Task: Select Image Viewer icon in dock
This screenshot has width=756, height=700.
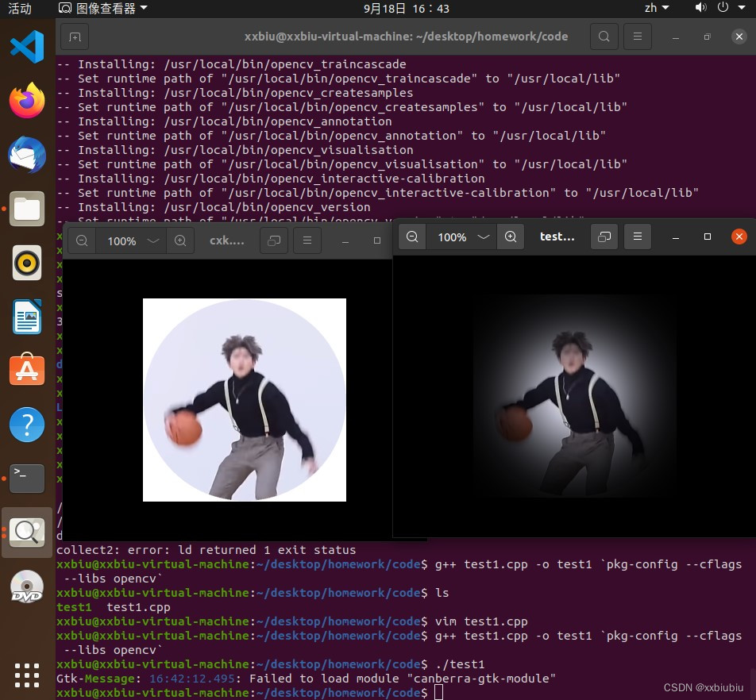Action: (27, 532)
